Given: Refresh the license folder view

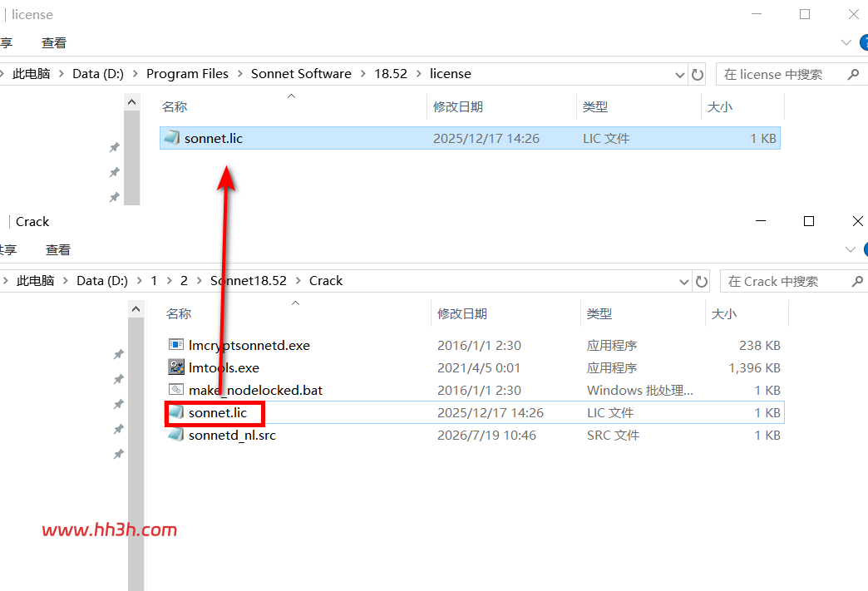Looking at the screenshot, I should click(x=698, y=74).
